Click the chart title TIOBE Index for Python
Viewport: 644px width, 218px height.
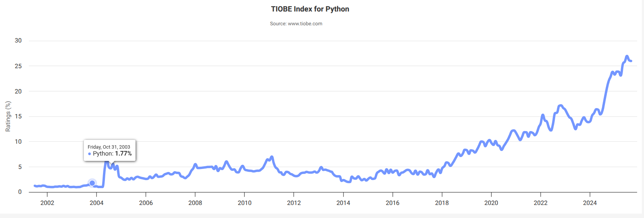310,9
